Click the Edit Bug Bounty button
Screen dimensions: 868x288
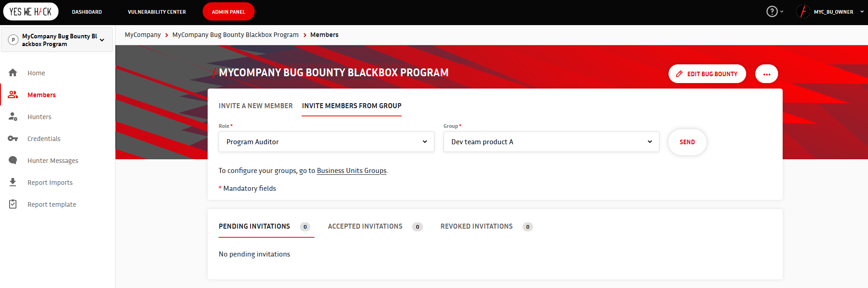coord(707,74)
